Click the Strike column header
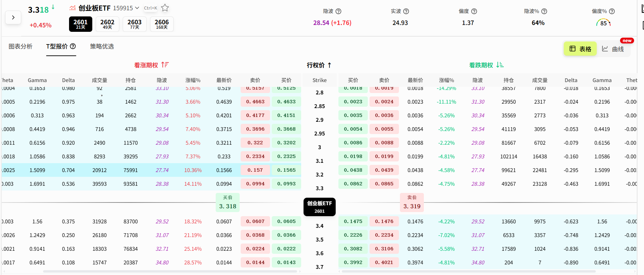 (320, 80)
